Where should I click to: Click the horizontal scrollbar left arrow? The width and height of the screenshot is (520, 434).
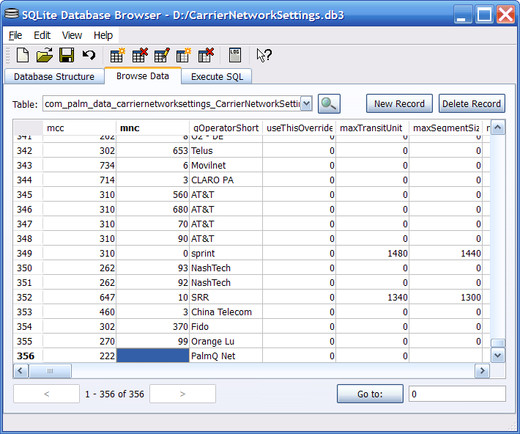[x=21, y=371]
